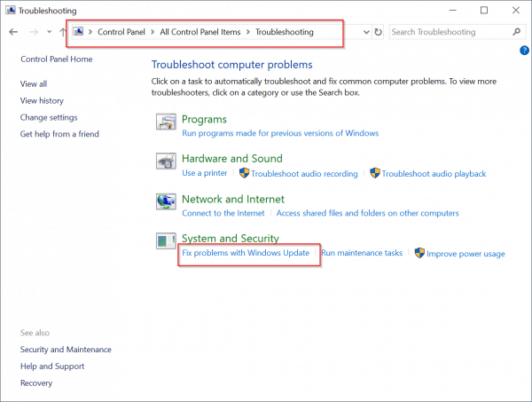
Task: Open Connect to the Internet troubleshooter
Action: (223, 213)
